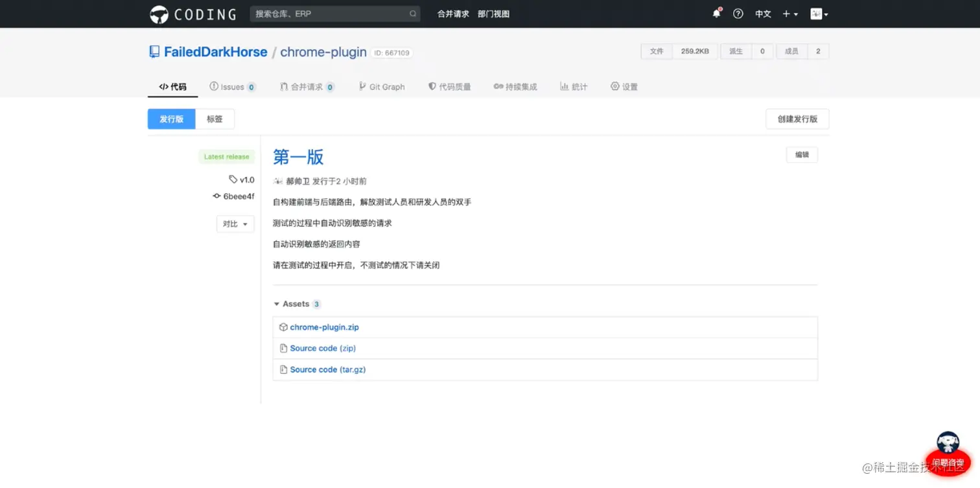The height and width of the screenshot is (488, 980).
Task: Click the line 测试的过程中自动识别敏感的请求
Action: point(332,224)
